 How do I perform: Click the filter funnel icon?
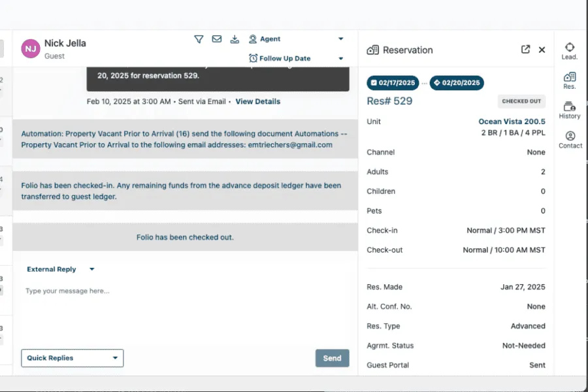199,39
